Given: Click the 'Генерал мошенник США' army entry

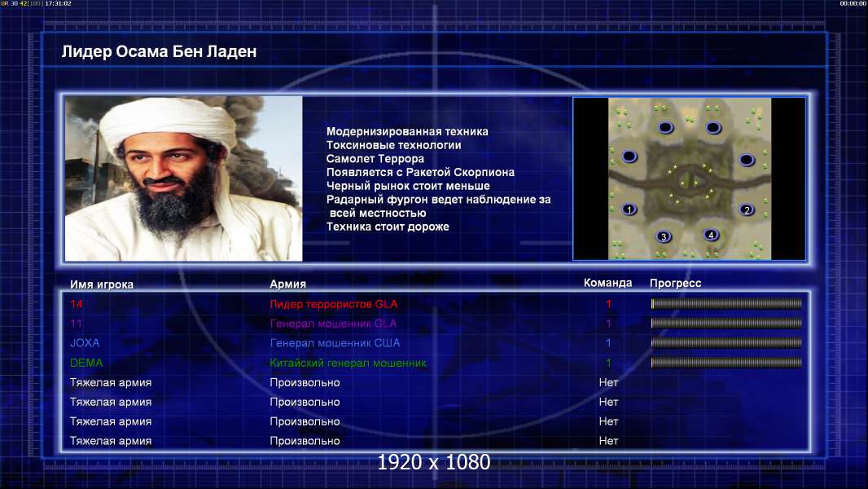Looking at the screenshot, I should pos(335,343).
